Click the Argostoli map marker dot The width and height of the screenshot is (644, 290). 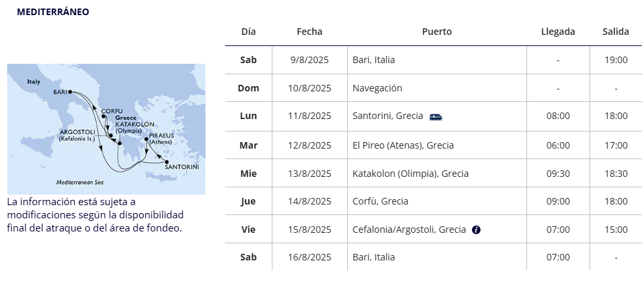(x=110, y=135)
